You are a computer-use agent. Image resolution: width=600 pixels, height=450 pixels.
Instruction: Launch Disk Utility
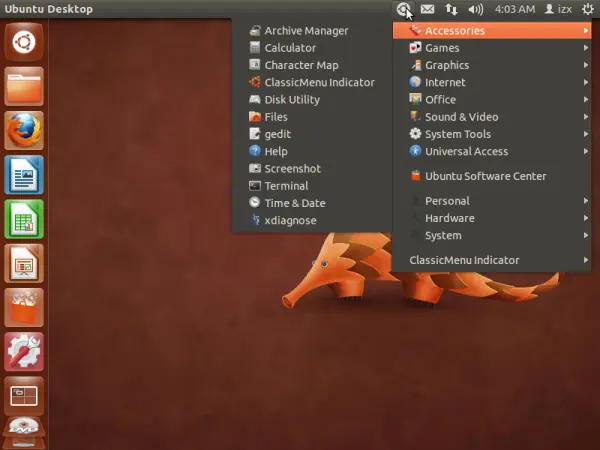coord(311,99)
